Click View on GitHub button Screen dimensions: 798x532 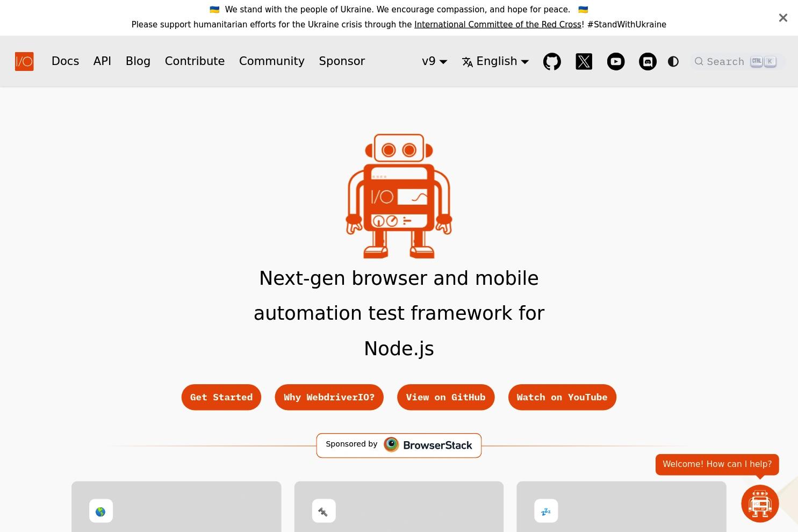point(445,397)
